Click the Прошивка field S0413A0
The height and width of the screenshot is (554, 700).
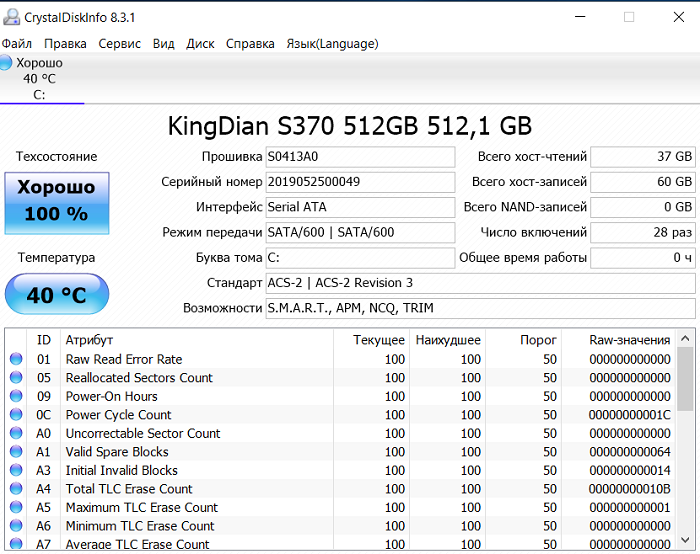click(x=360, y=157)
